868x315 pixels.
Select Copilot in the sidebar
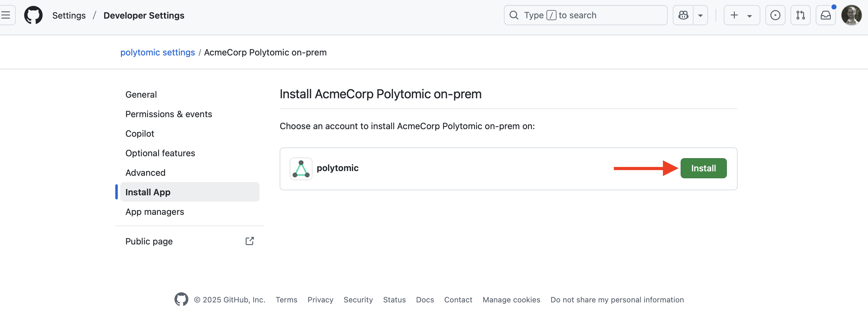[190, 134]
